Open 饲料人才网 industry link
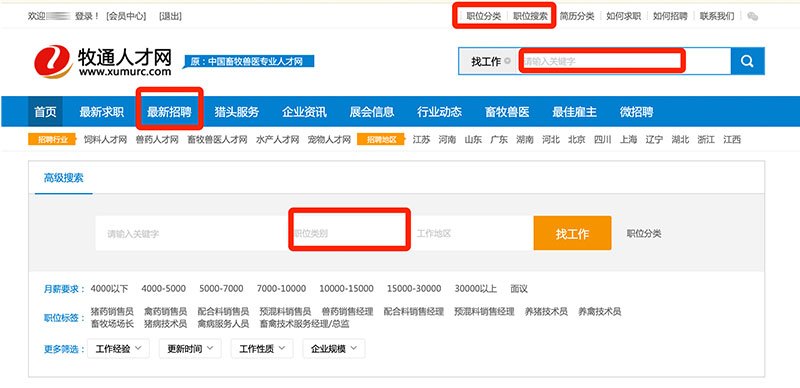The height and width of the screenshot is (388, 800). click(105, 139)
